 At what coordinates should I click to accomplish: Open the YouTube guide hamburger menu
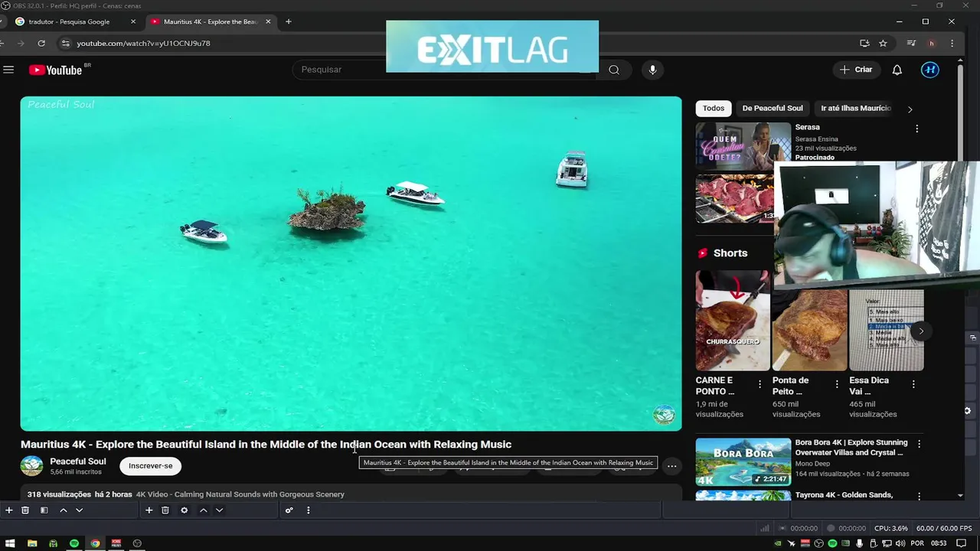point(8,70)
